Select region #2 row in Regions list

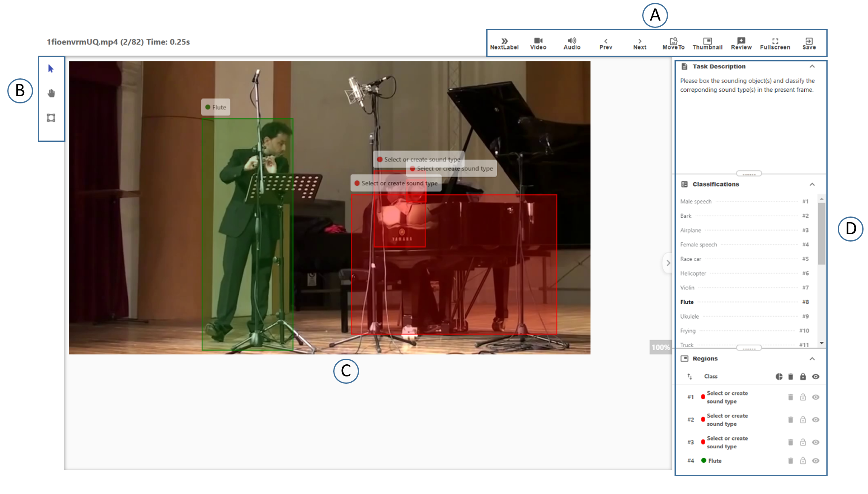pos(750,420)
